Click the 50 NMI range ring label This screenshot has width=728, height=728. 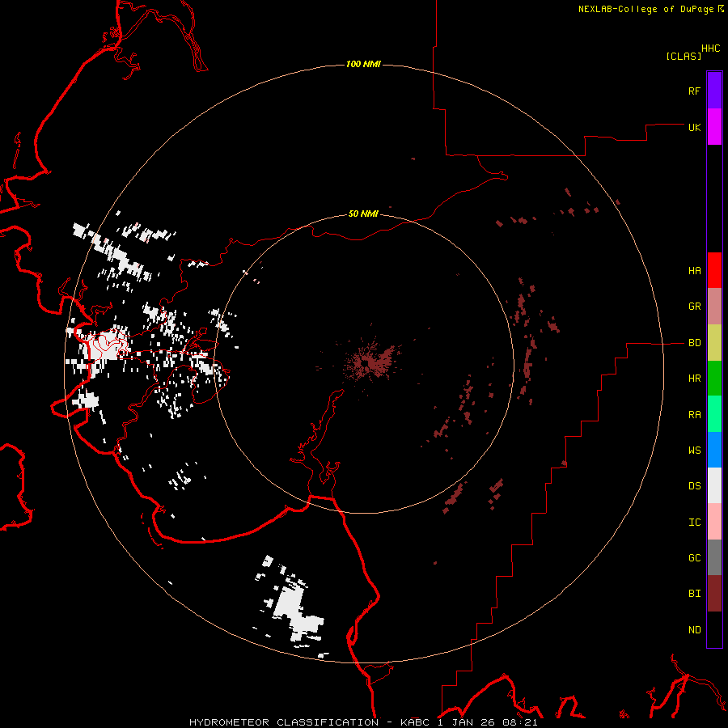(363, 214)
